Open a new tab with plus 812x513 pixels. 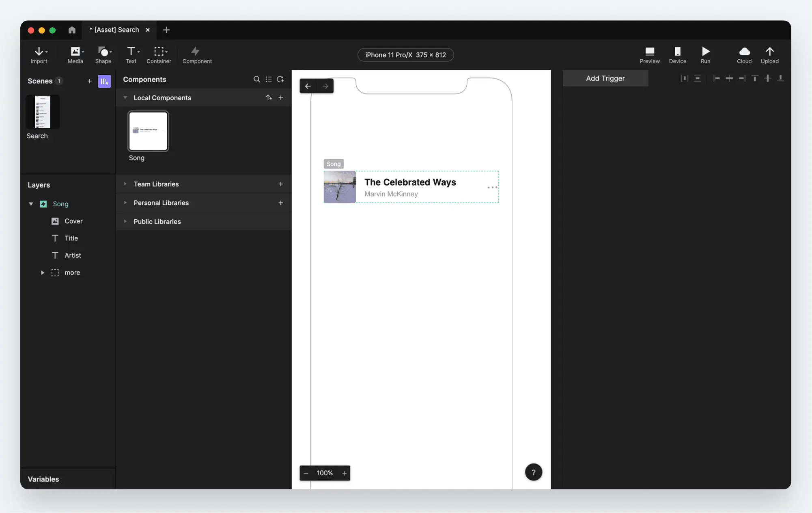166,30
